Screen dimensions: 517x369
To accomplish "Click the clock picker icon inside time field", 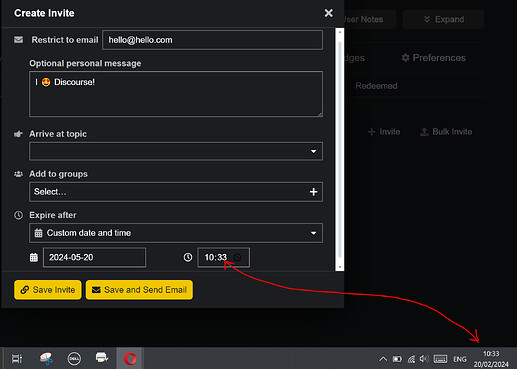I will pos(237,257).
